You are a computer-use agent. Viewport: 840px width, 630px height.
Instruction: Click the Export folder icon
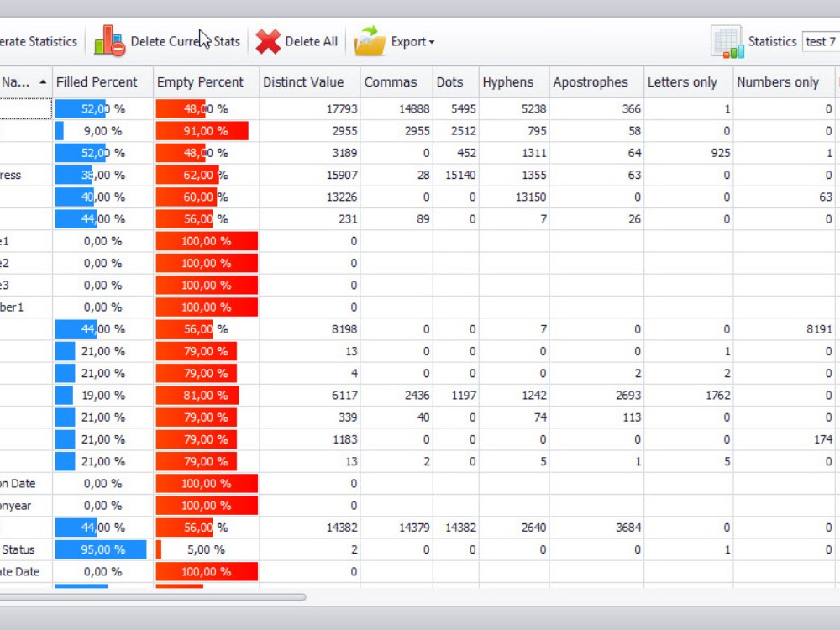(370, 40)
